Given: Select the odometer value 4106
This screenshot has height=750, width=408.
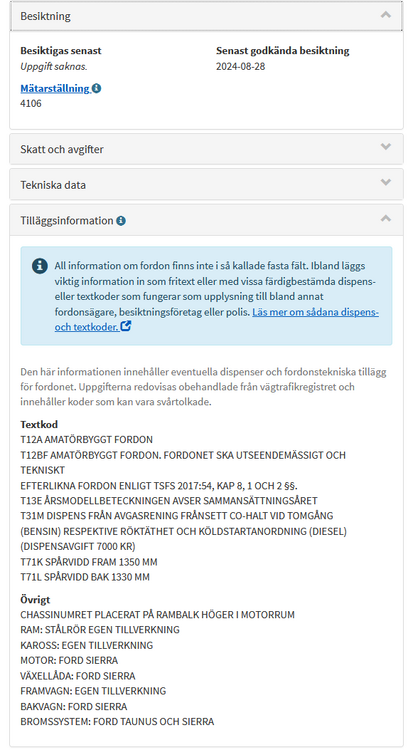Looking at the screenshot, I should (x=31, y=103).
